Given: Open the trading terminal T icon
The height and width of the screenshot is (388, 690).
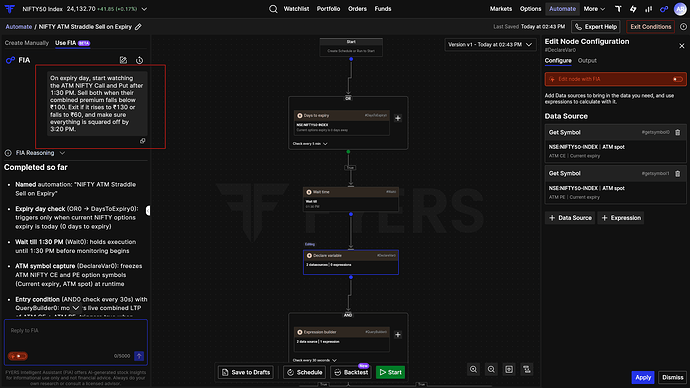Looking at the screenshot, I should point(618,9).
